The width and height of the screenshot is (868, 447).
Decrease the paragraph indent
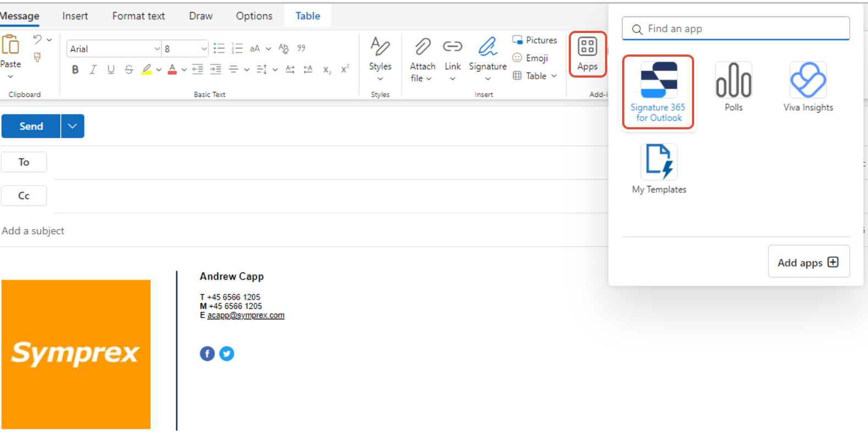point(197,69)
